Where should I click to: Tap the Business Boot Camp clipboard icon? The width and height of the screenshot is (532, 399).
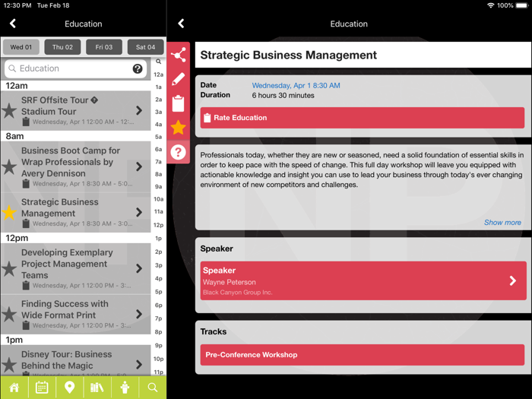click(x=26, y=184)
